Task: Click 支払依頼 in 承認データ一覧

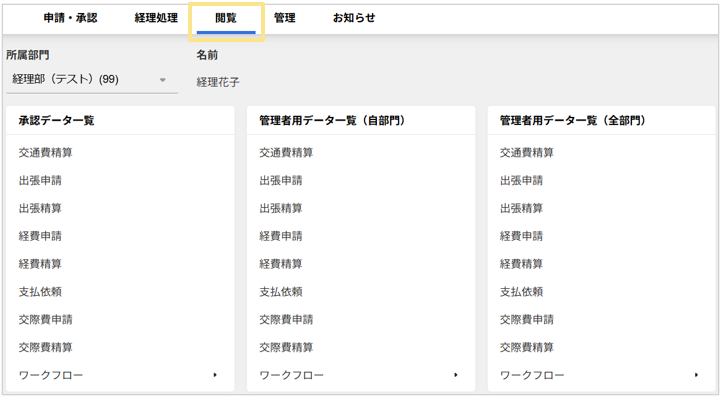Action: (40, 292)
